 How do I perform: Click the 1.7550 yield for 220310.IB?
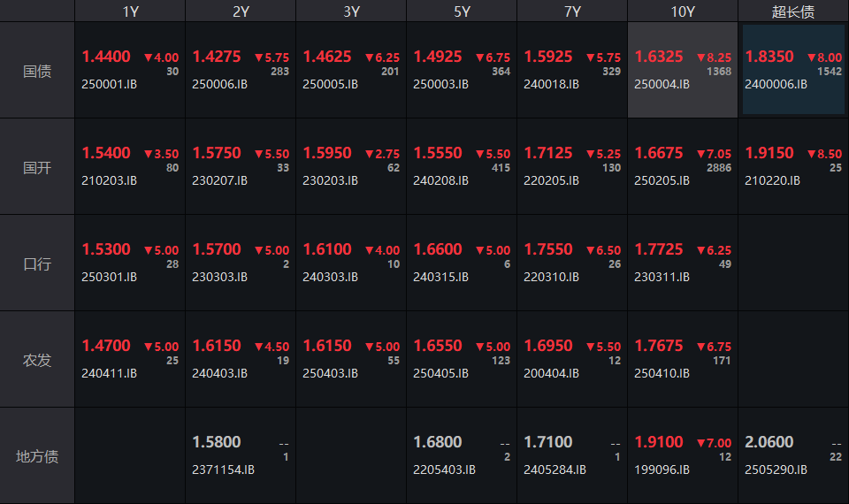click(548, 249)
